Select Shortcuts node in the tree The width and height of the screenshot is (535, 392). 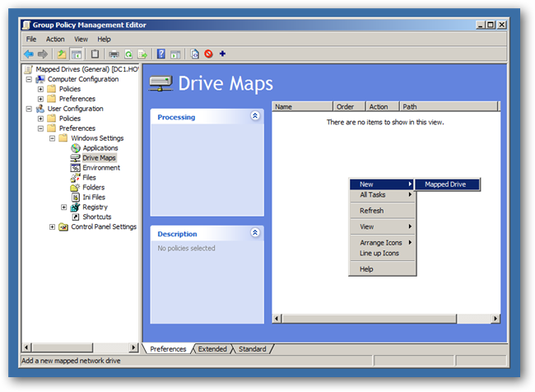96,217
